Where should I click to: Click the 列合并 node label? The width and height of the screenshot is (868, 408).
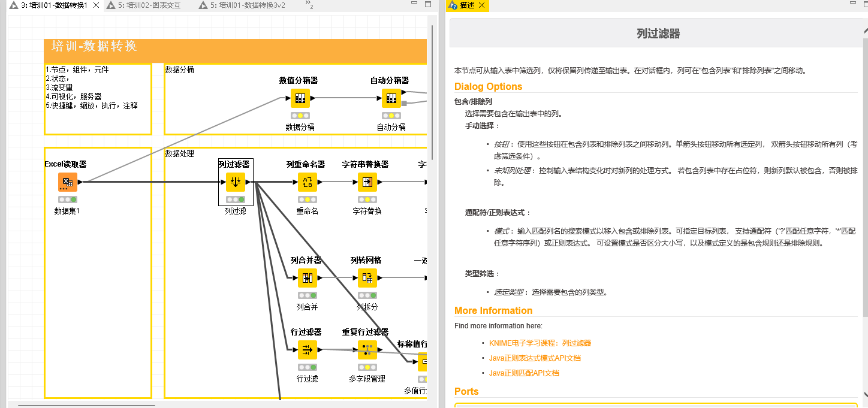[308, 307]
